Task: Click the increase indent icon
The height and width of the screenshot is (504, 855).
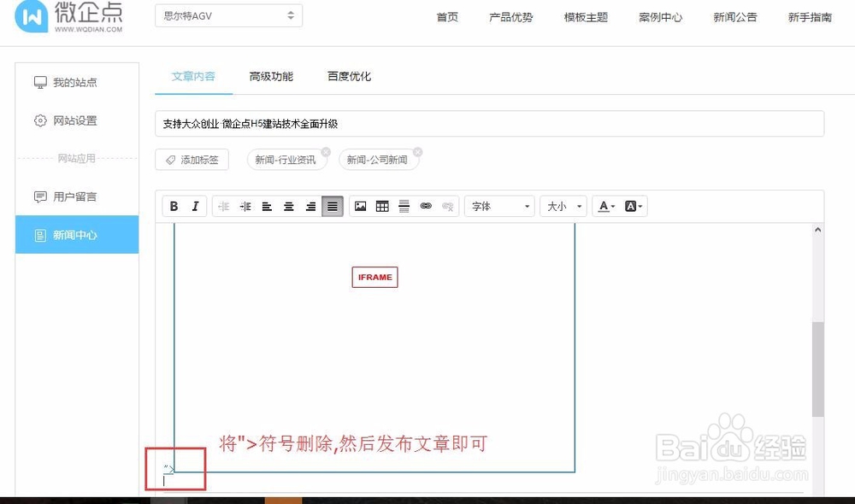Action: tap(245, 207)
